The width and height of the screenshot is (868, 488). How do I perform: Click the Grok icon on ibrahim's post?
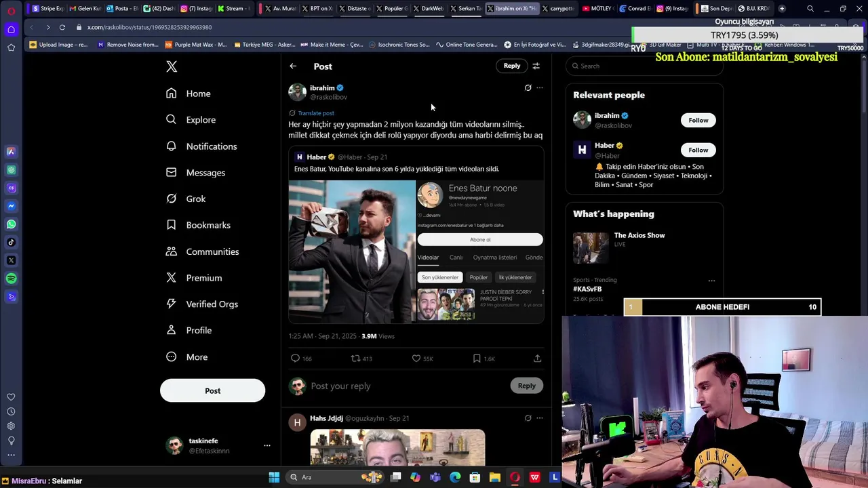[x=528, y=87]
